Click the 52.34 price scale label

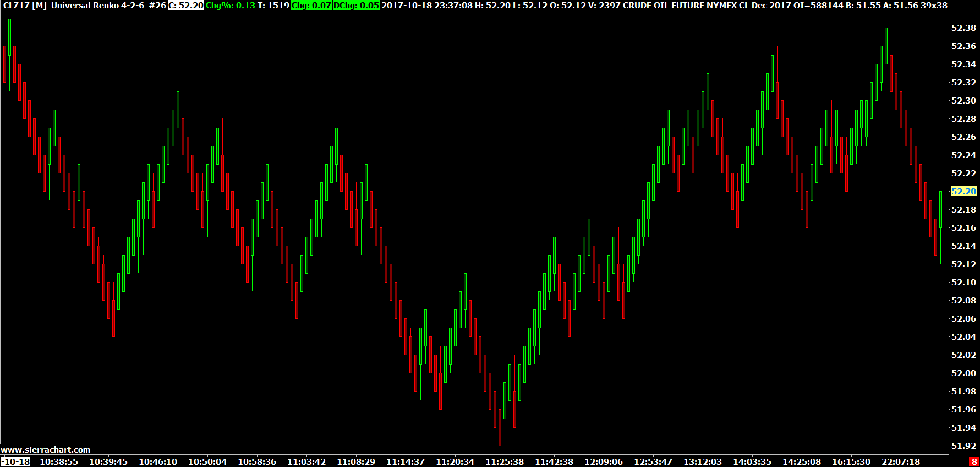pyautogui.click(x=963, y=64)
